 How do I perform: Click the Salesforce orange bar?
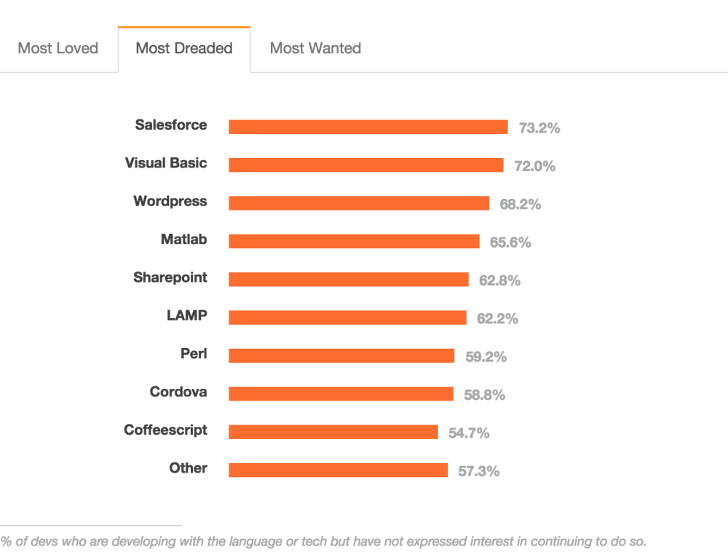coord(368,127)
